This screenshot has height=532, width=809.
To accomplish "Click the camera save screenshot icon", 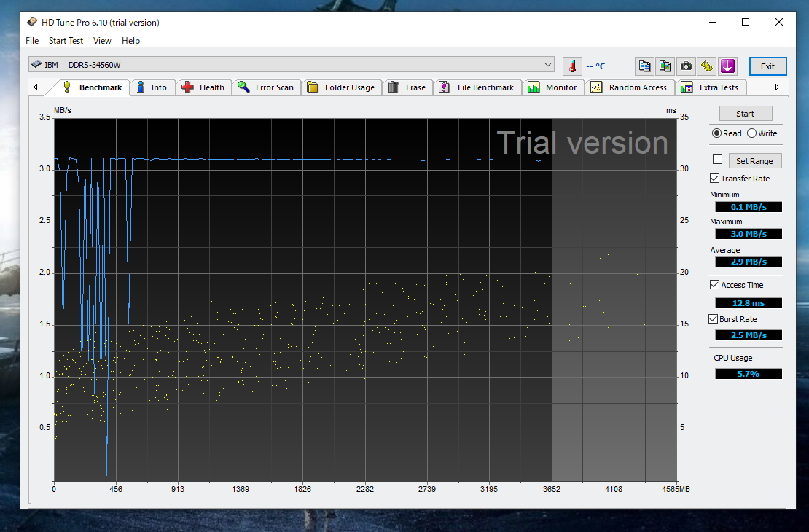I will coord(686,66).
